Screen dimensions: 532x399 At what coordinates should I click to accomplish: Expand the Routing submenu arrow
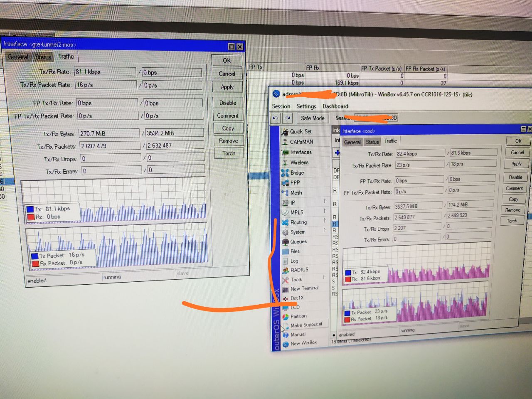click(x=325, y=221)
